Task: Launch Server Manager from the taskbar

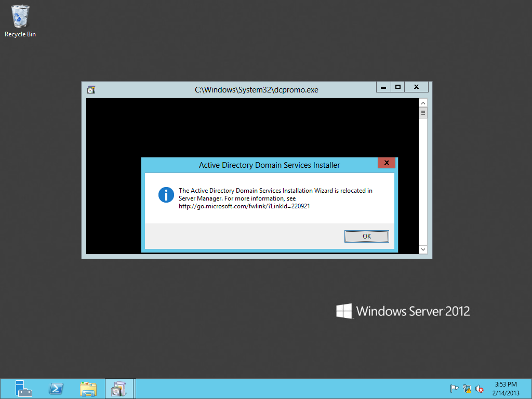Action: point(23,389)
